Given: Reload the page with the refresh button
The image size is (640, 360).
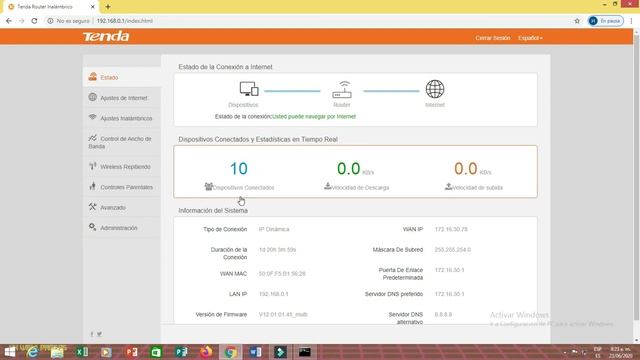Looking at the screenshot, I should [34, 21].
